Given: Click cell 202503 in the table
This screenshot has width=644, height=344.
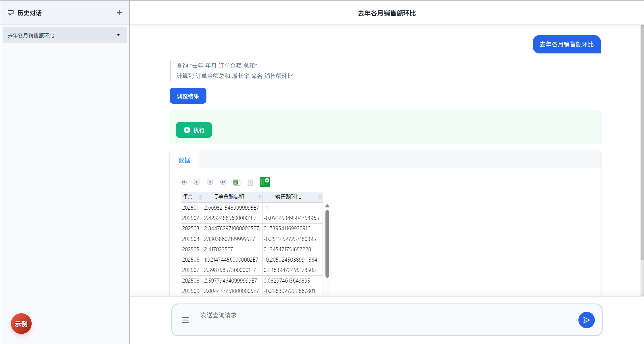Looking at the screenshot, I should coord(192,228).
